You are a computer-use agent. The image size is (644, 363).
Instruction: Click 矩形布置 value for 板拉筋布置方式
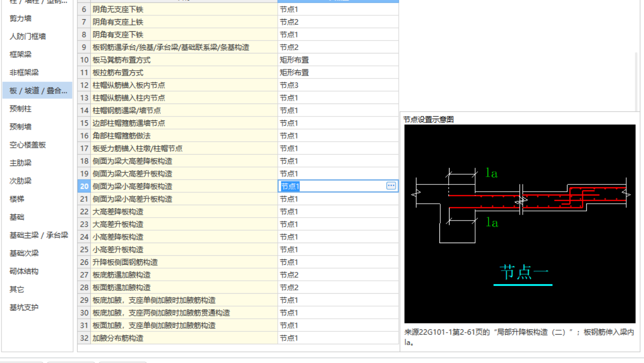(x=338, y=73)
